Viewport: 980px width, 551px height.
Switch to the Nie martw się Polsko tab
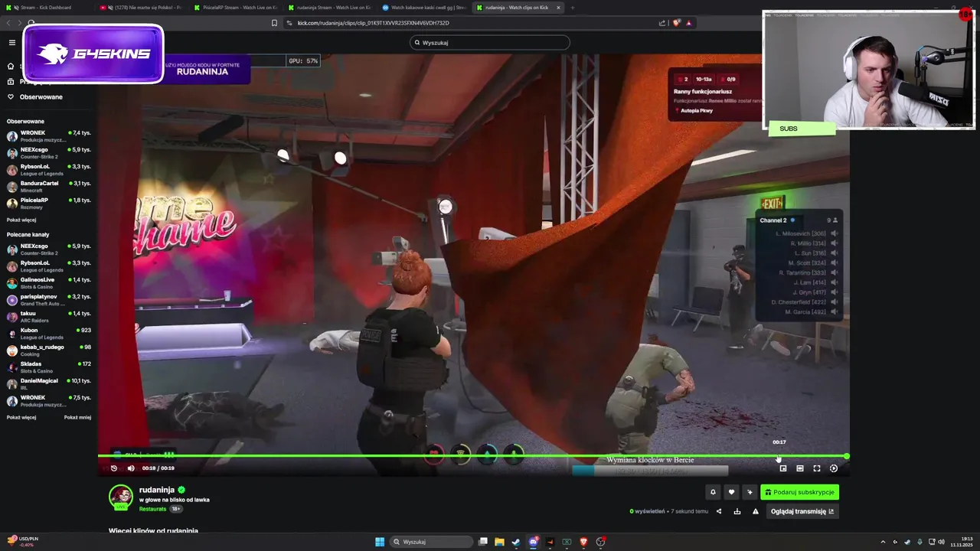click(142, 8)
